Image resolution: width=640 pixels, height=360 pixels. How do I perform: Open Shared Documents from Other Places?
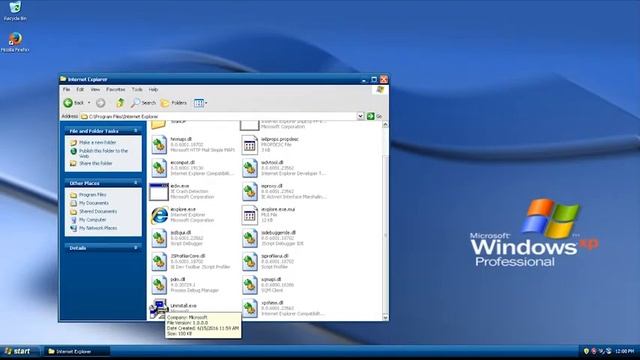click(98, 211)
